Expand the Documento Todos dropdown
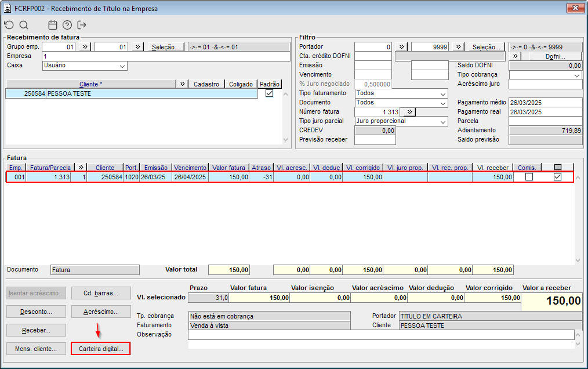 443,103
